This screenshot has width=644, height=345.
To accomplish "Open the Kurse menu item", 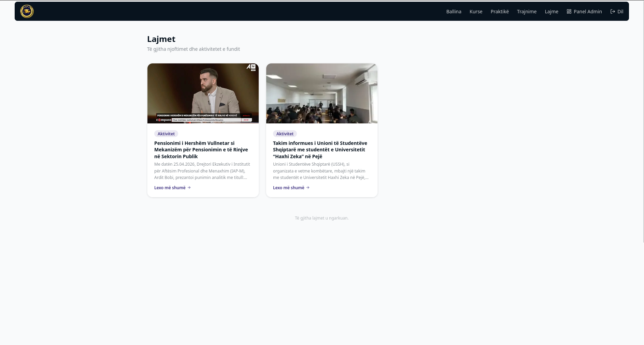I will (x=476, y=12).
